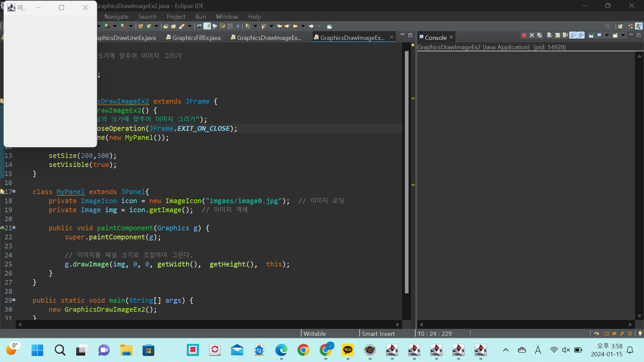This screenshot has height=362, width=644.
Task: Click Remove All Terminated Launches icon
Action: click(539, 35)
